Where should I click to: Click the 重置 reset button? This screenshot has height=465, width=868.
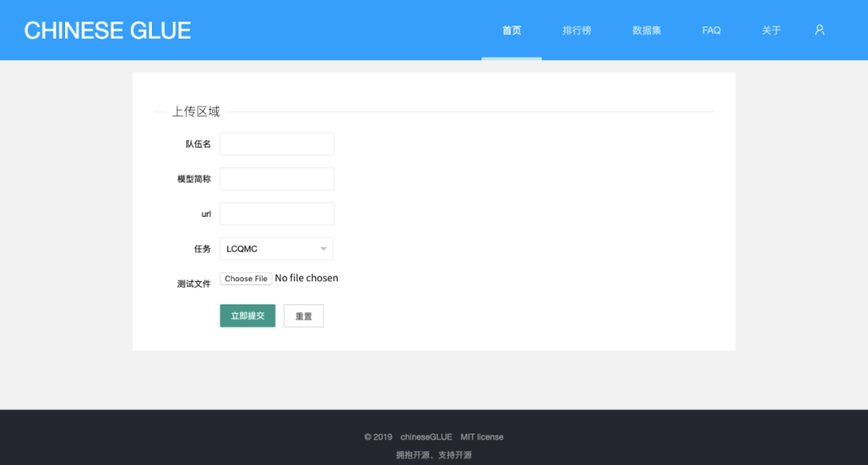click(x=303, y=316)
